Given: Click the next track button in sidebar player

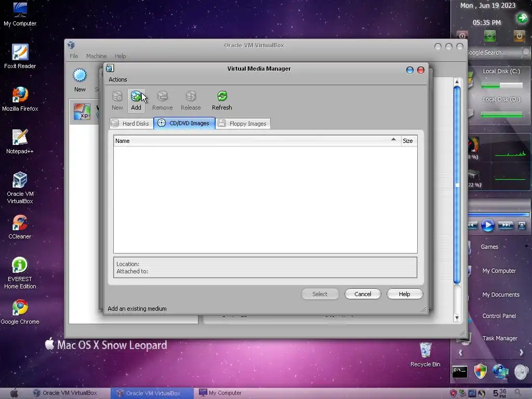Looking at the screenshot, I should click(505, 225).
